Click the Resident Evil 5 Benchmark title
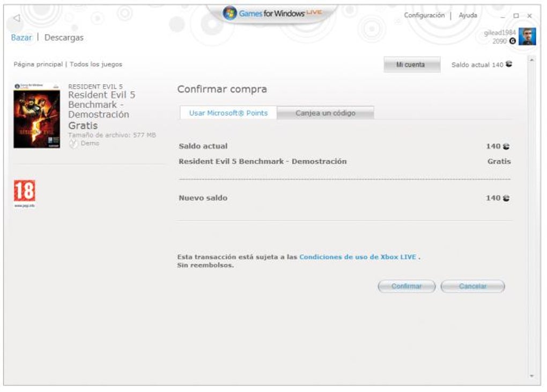Viewport: 547px width, 392px height. (102, 105)
